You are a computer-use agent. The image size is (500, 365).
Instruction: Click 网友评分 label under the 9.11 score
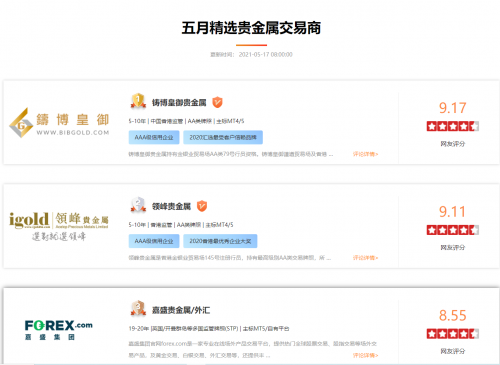(452, 247)
